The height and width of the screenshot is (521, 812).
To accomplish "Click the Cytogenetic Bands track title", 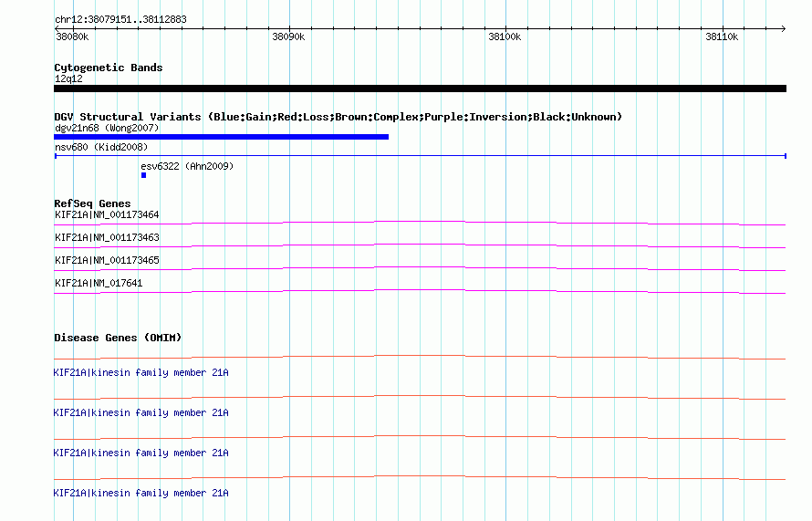I will (109, 68).
